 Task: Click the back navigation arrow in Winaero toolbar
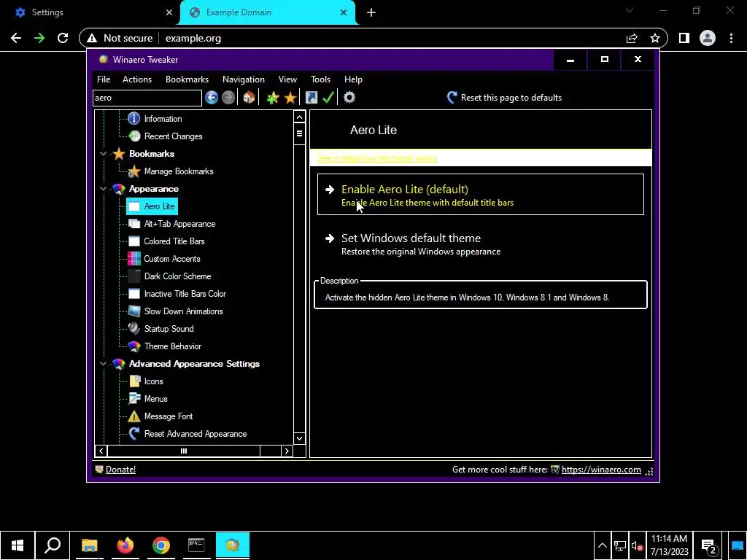[x=212, y=98]
